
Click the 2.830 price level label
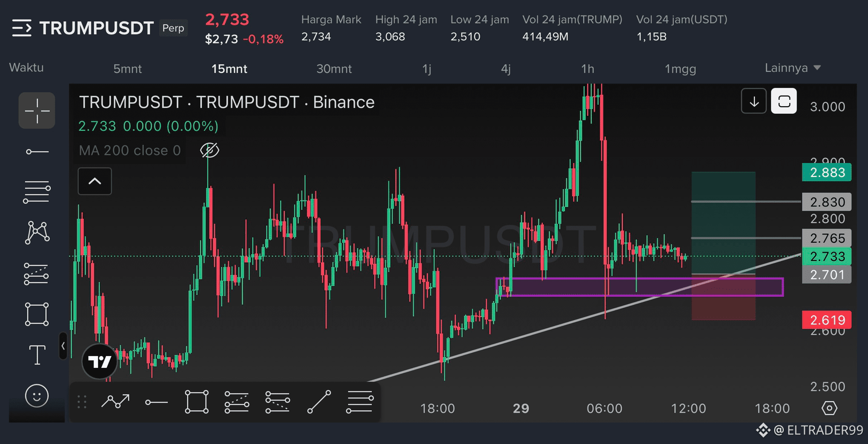(827, 202)
